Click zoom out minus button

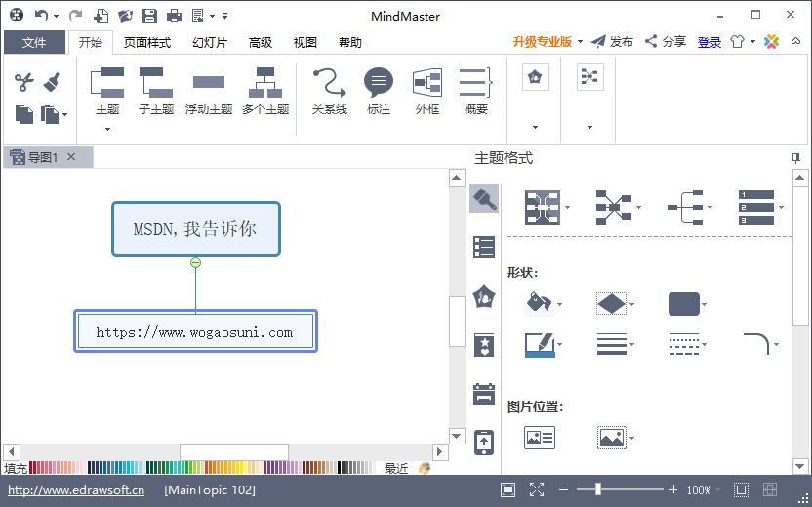(x=564, y=489)
